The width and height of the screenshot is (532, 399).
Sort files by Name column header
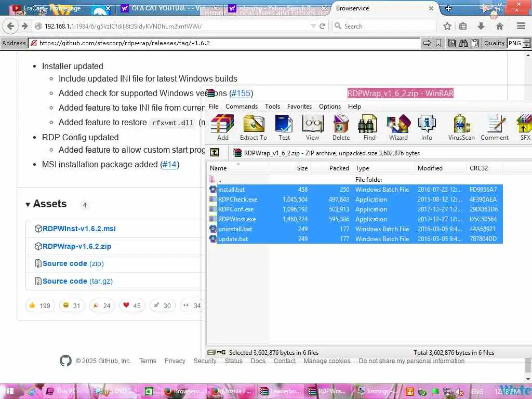point(238,168)
